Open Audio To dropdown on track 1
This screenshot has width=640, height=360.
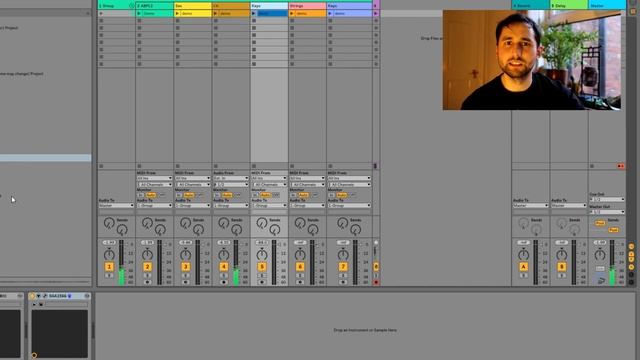coord(116,206)
